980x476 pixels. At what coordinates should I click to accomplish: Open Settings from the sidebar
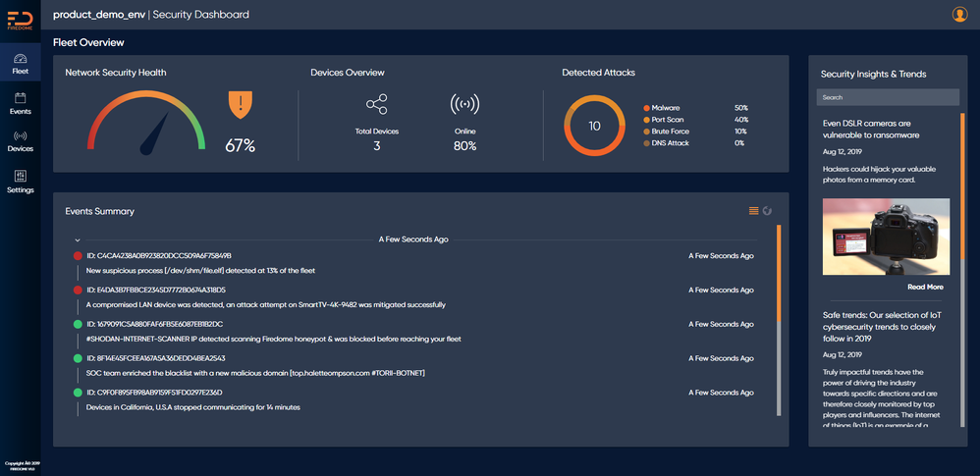tap(20, 182)
